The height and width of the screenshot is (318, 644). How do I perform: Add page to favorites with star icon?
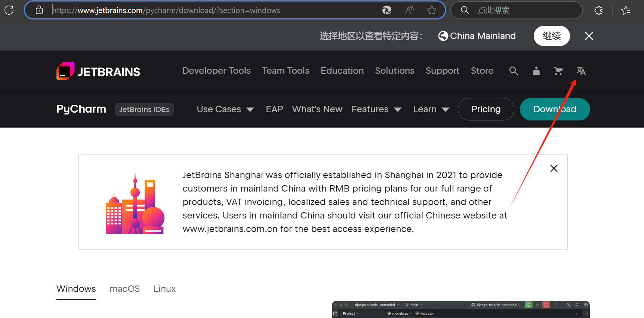click(x=432, y=10)
